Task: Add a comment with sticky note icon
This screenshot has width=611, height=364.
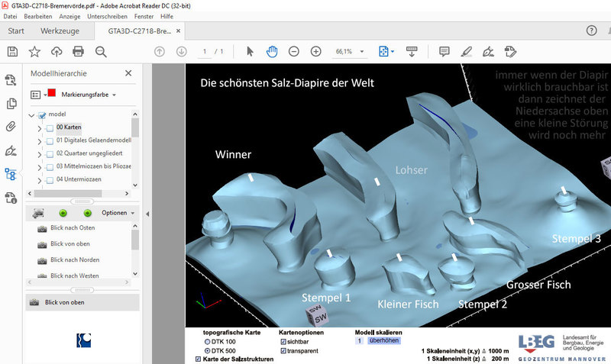Action: (x=444, y=51)
